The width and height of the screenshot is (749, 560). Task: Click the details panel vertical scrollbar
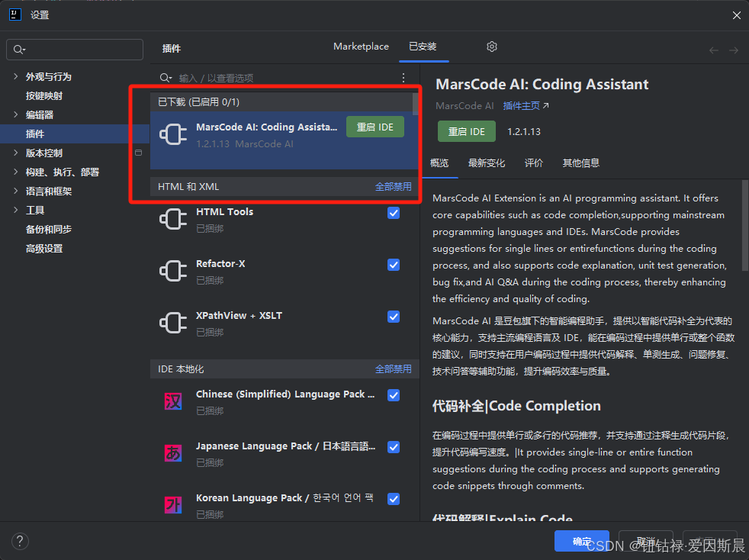tap(745, 226)
